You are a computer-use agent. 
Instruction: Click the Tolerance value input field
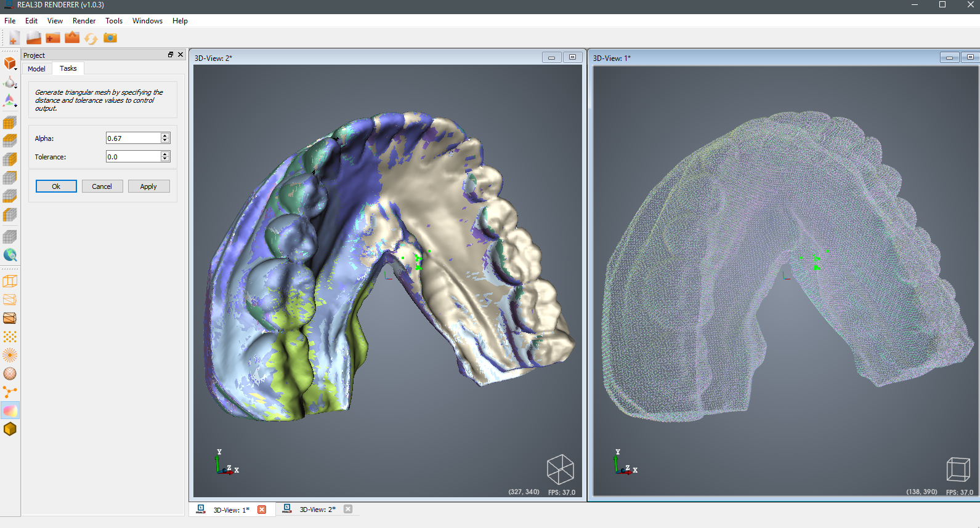(x=133, y=157)
